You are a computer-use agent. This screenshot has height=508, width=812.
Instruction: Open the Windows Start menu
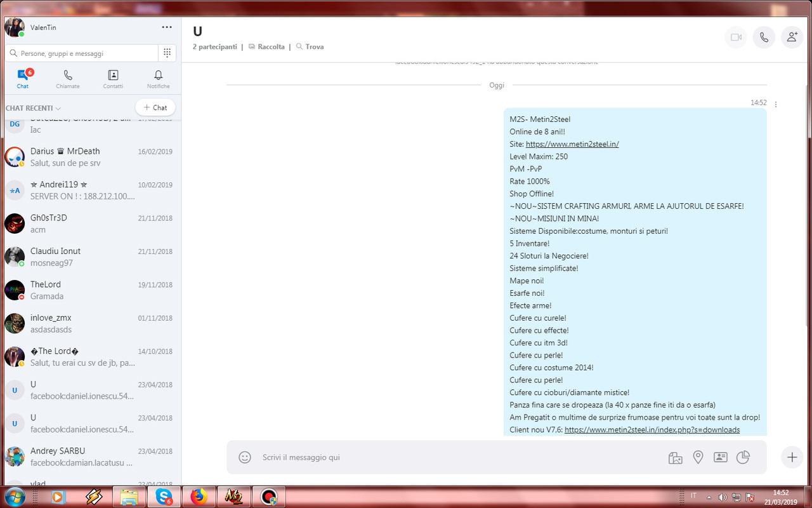14,497
